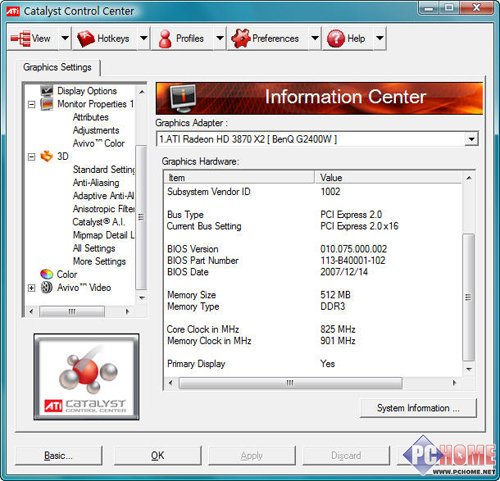Click hardware list scroll down arrow
This screenshot has width=500, height=481.
pos(469,369)
